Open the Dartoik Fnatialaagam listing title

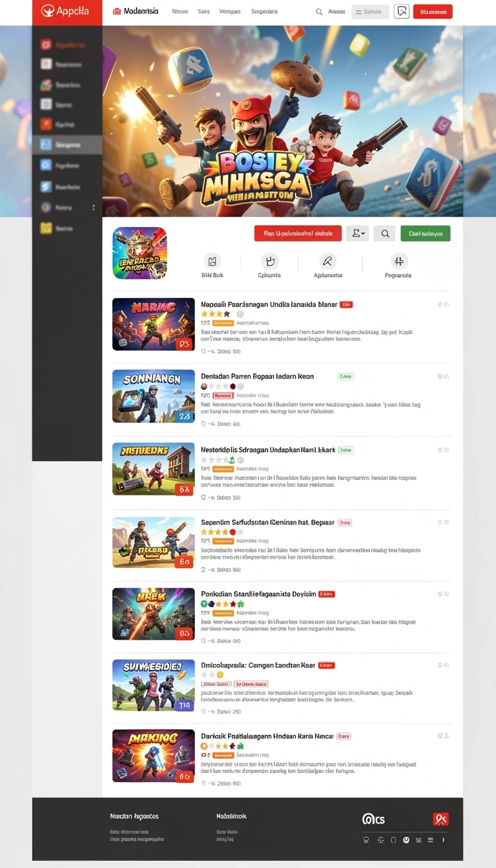click(267, 735)
